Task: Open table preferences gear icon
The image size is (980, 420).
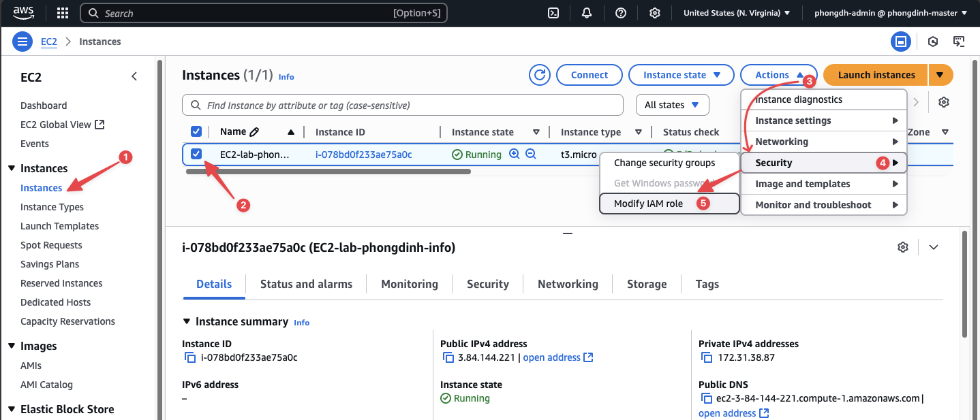Action: point(944,102)
